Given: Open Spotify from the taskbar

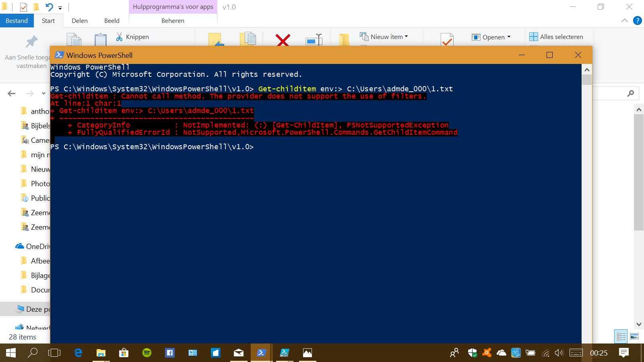Looking at the screenshot, I should tap(147, 353).
